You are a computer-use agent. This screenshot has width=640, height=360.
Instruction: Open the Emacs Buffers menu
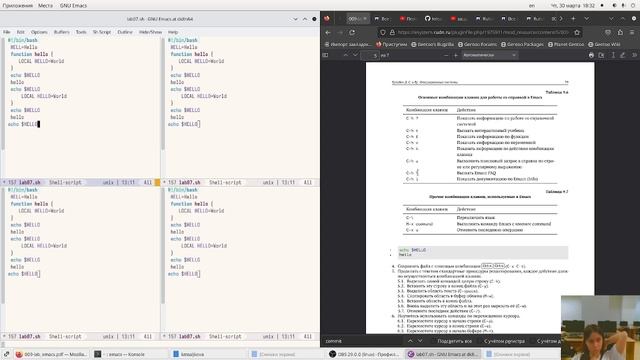coord(62,32)
